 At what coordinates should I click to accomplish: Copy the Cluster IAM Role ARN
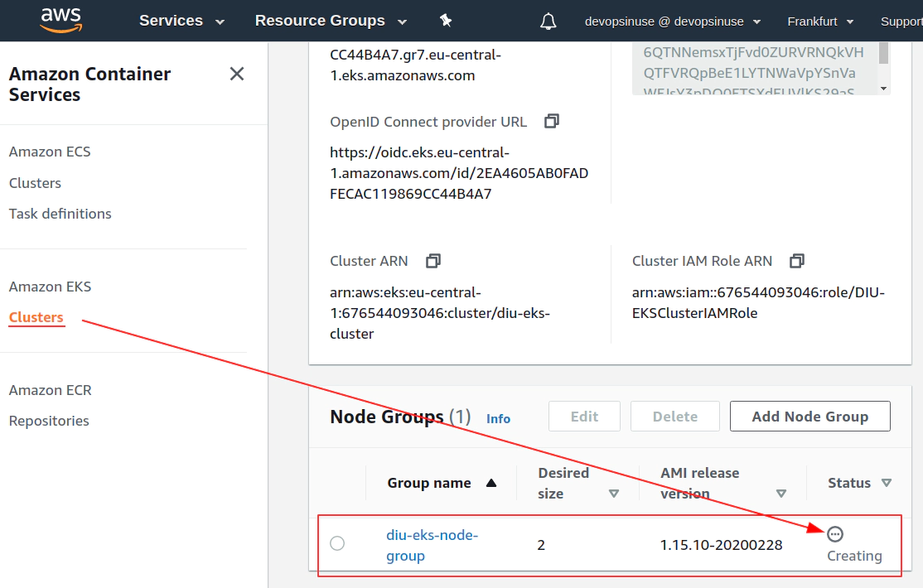click(797, 261)
